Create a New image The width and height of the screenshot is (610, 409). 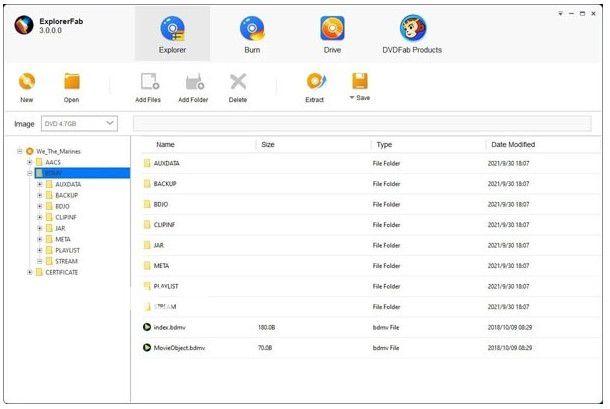point(27,88)
